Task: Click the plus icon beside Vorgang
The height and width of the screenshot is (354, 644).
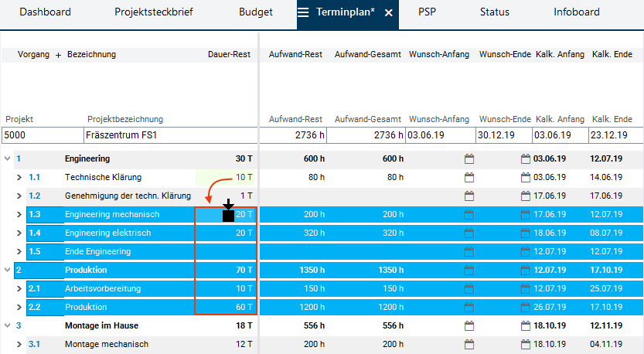Action: coord(58,55)
